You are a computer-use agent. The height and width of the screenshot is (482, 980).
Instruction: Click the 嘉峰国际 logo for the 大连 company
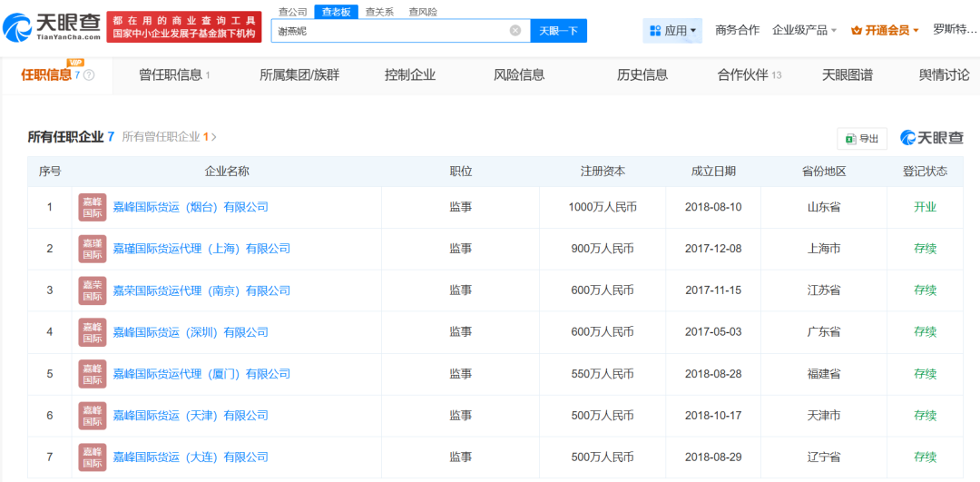[93, 457]
